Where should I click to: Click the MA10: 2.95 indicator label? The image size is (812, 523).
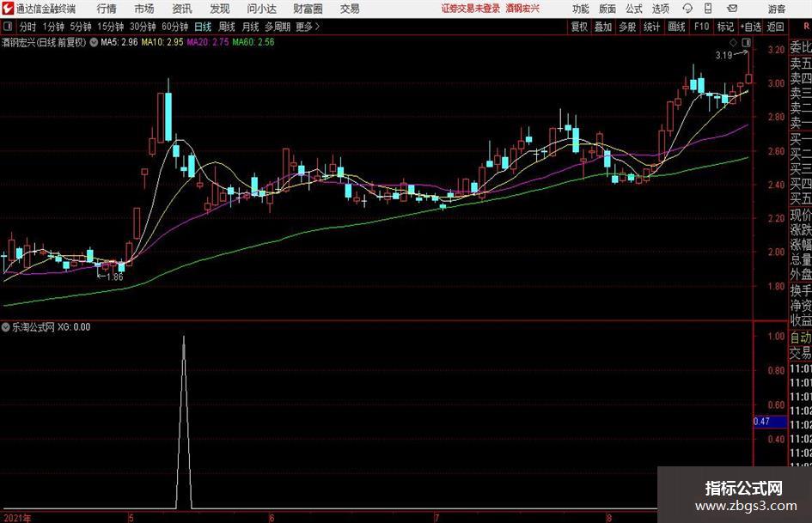click(x=162, y=42)
